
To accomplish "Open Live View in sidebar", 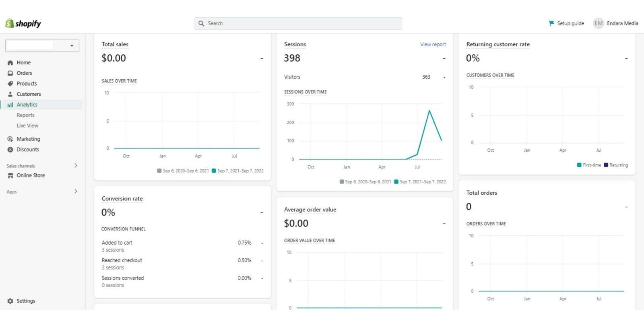I will (x=27, y=125).
